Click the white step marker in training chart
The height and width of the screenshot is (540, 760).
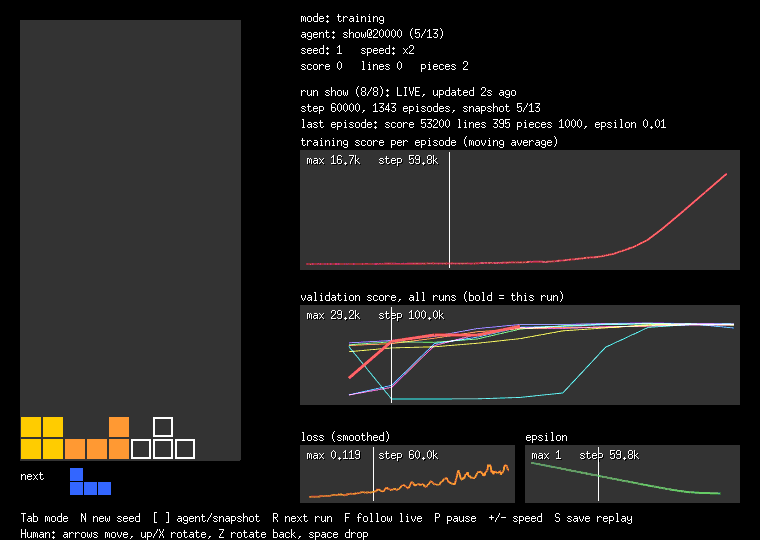tap(449, 209)
